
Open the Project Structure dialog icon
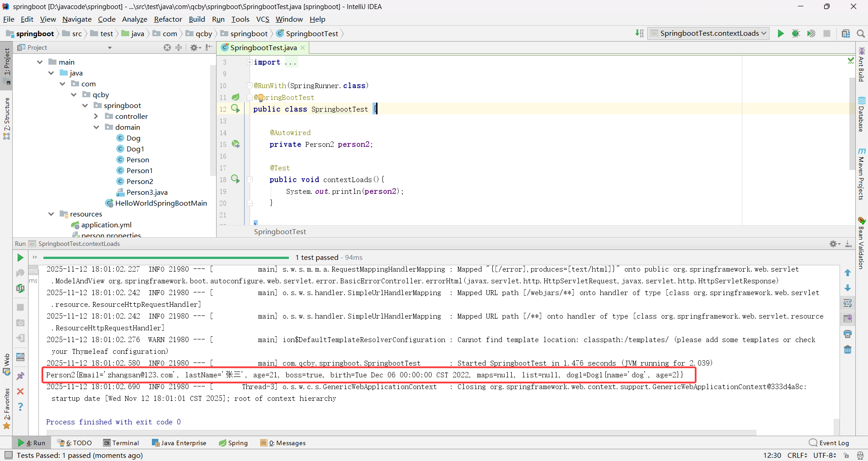846,33
